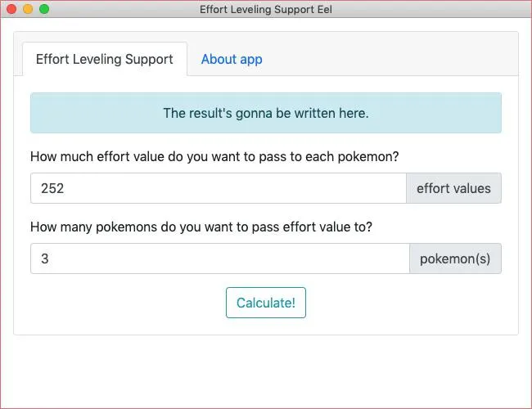The height and width of the screenshot is (409, 532).
Task: Focus the pokemon count input showing 3
Action: point(220,258)
